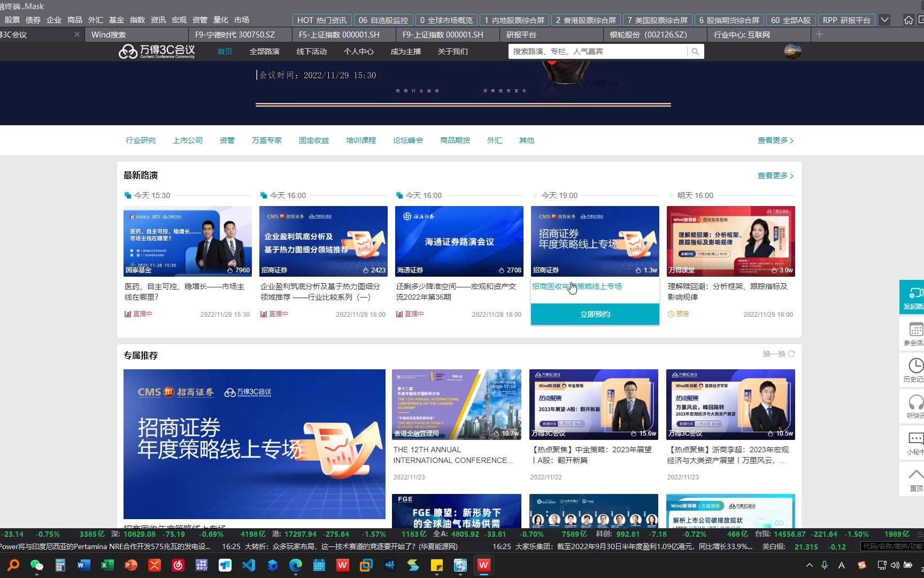Open 招商固收年度策略线上专场 link
This screenshot has width=924, height=578.
coord(577,286)
